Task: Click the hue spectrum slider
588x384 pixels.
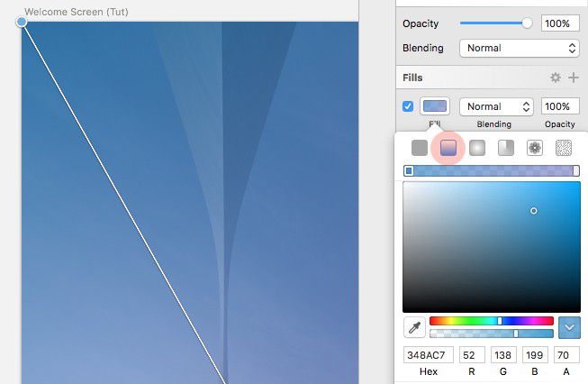Action: point(491,320)
